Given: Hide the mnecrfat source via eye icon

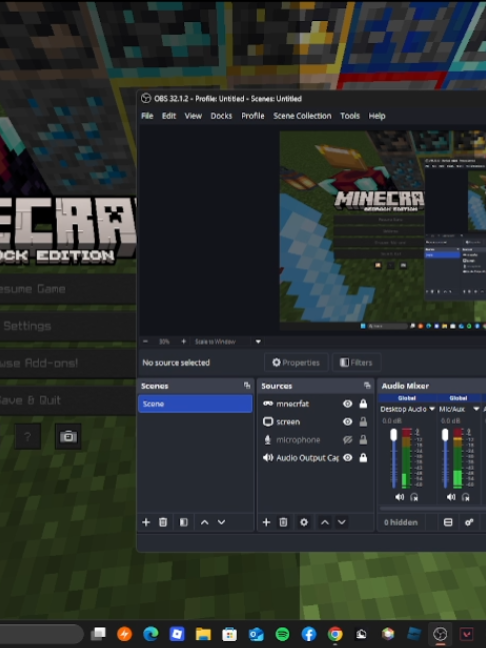Looking at the screenshot, I should click(x=348, y=404).
